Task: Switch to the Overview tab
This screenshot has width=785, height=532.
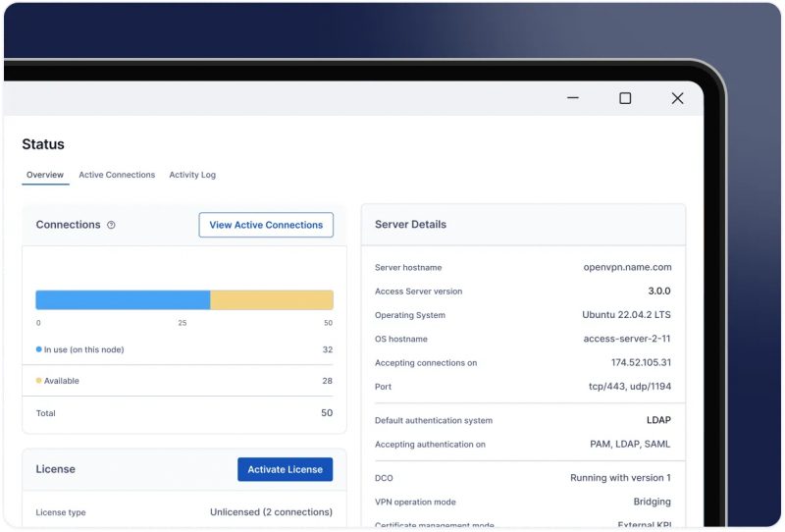Action: (45, 175)
